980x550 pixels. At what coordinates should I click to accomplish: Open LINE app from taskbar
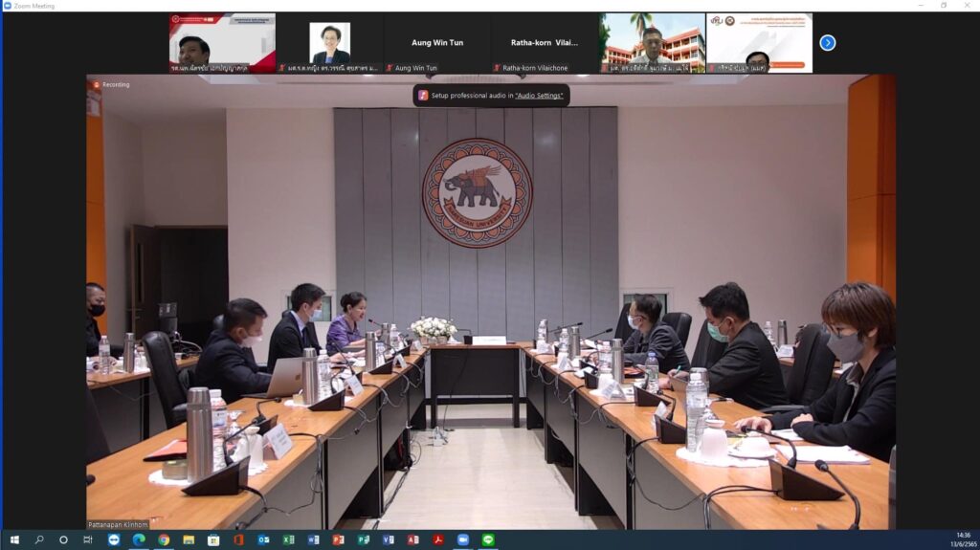pyautogui.click(x=488, y=540)
